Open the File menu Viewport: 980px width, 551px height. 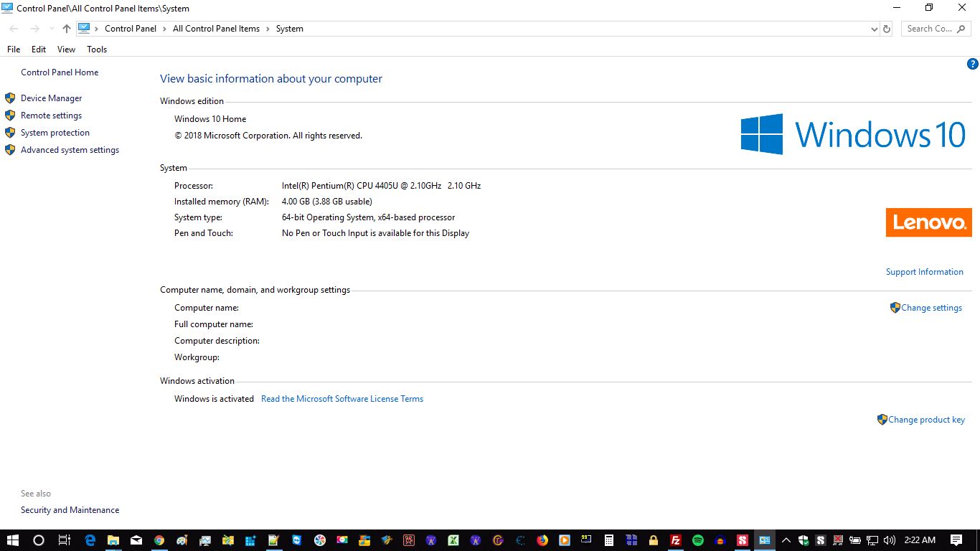click(x=14, y=50)
